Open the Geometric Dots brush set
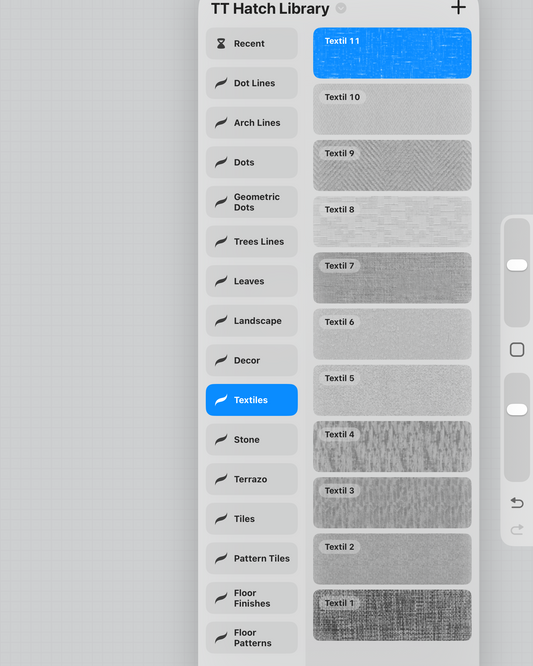 pyautogui.click(x=252, y=202)
